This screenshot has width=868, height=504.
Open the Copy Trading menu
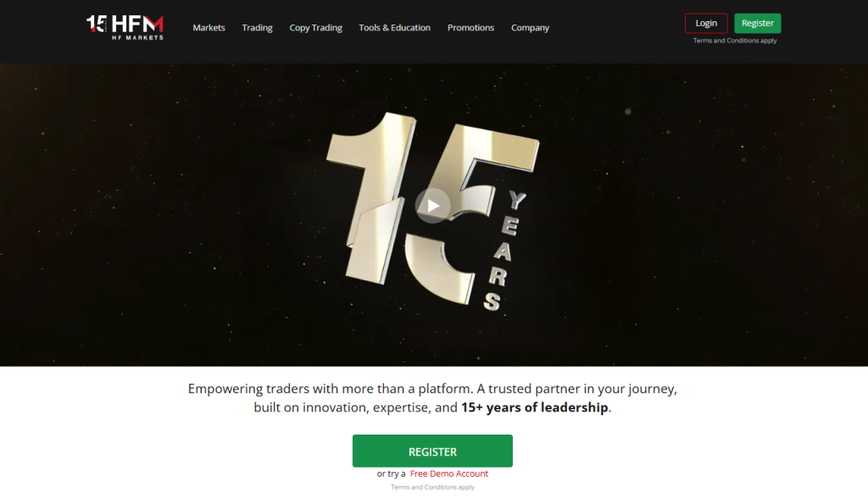pos(315,28)
